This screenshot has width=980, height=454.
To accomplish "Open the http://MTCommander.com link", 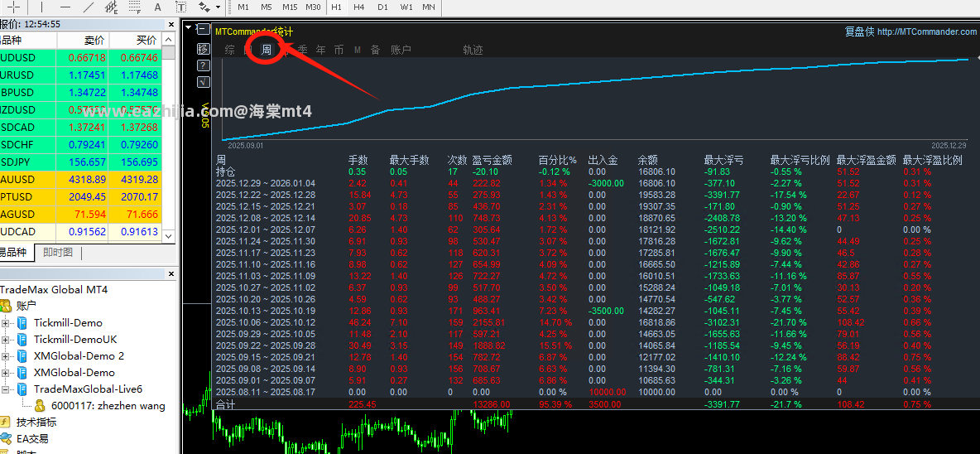I will pos(926,31).
